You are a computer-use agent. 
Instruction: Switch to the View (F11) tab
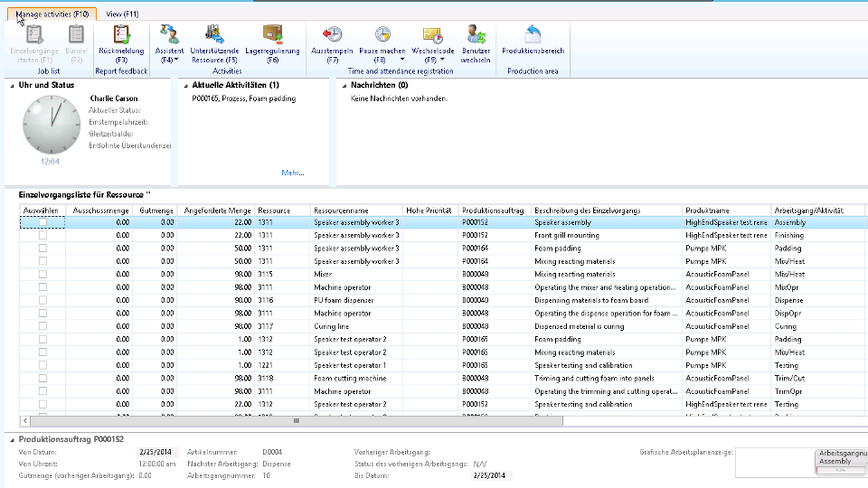[122, 14]
